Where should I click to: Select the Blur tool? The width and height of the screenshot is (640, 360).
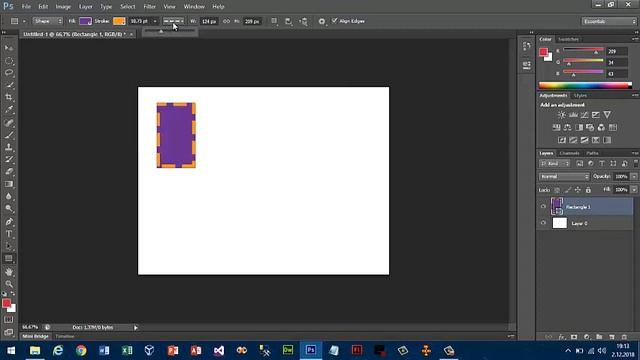coord(9,196)
